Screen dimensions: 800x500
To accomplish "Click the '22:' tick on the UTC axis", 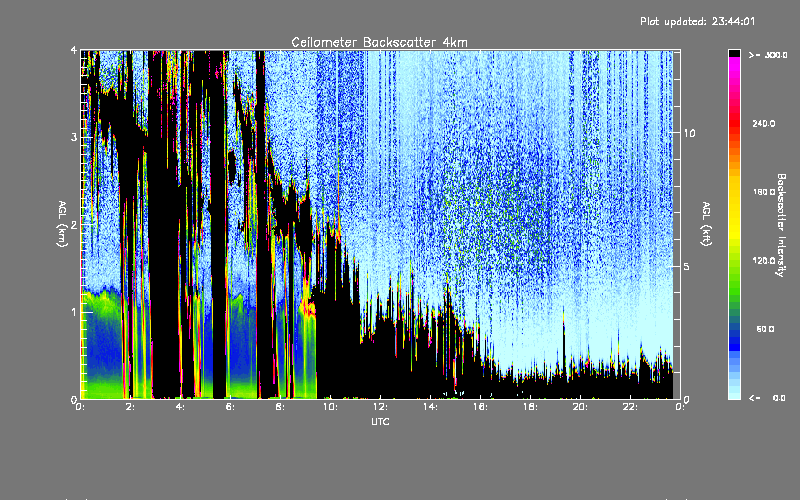I will (630, 407).
